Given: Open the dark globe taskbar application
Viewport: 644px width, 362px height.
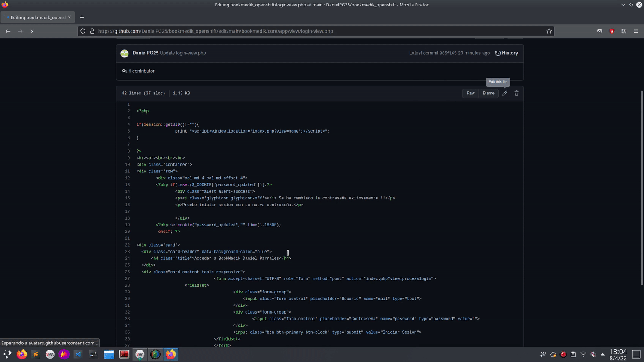Looking at the screenshot, I should click(x=155, y=354).
